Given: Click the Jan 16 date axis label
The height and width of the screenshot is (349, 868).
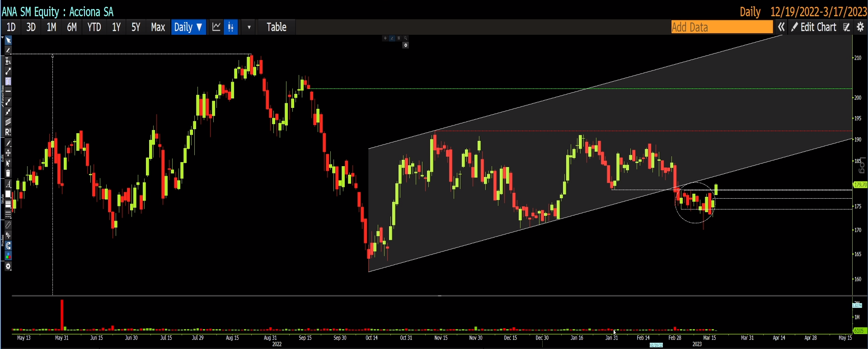Looking at the screenshot, I should [577, 338].
